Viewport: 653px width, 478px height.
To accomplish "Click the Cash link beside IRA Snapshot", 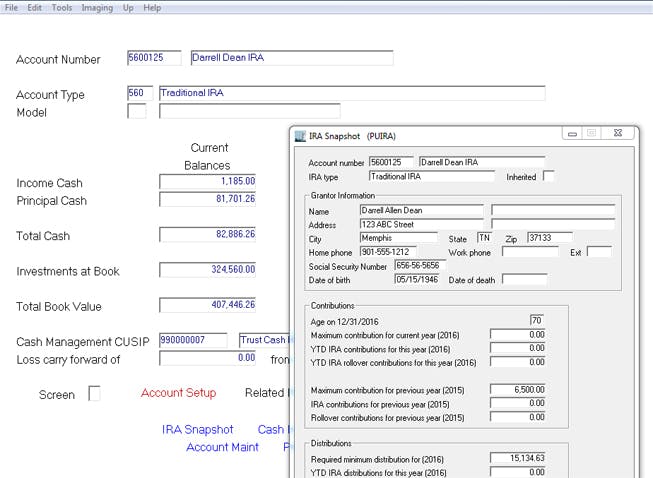I will coord(273,429).
